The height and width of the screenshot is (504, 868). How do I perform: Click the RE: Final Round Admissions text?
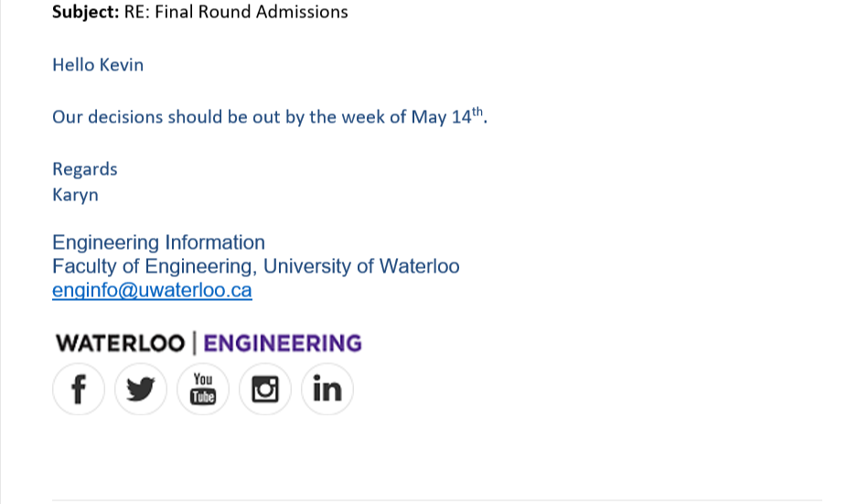230,12
